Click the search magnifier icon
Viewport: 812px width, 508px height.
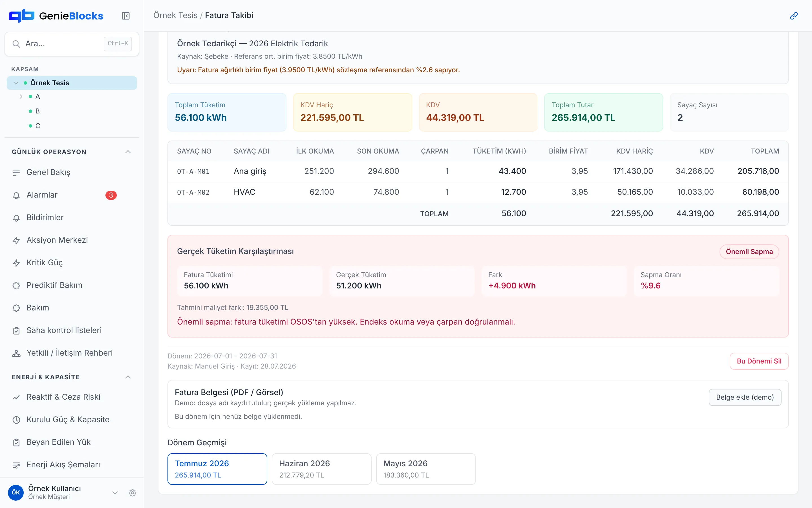click(x=16, y=44)
